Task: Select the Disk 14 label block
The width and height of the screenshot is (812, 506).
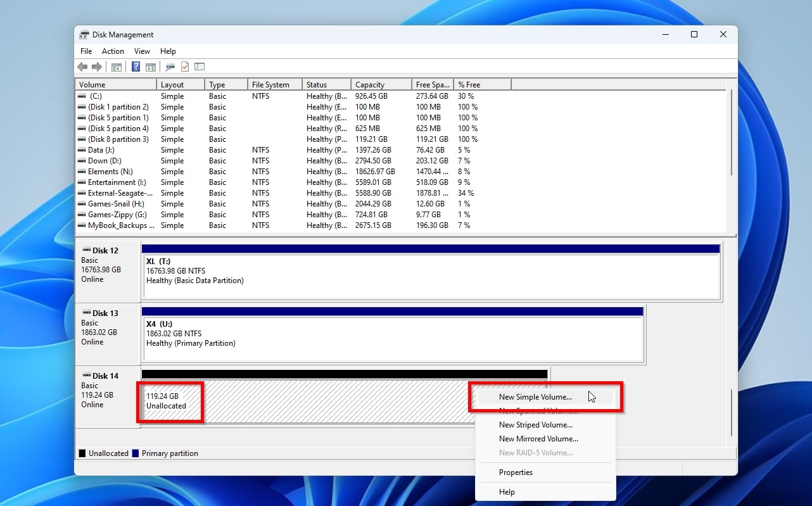Action: 108,396
